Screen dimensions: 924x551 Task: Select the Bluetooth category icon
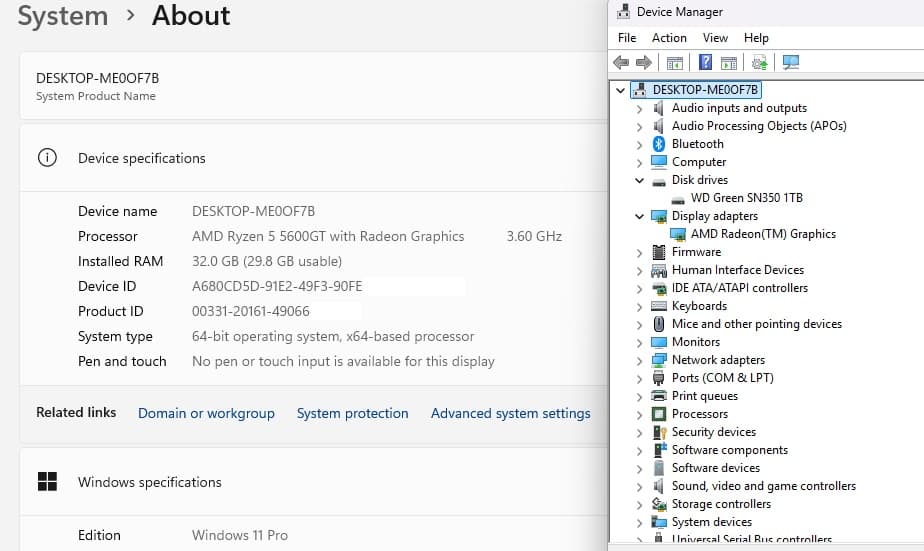659,144
